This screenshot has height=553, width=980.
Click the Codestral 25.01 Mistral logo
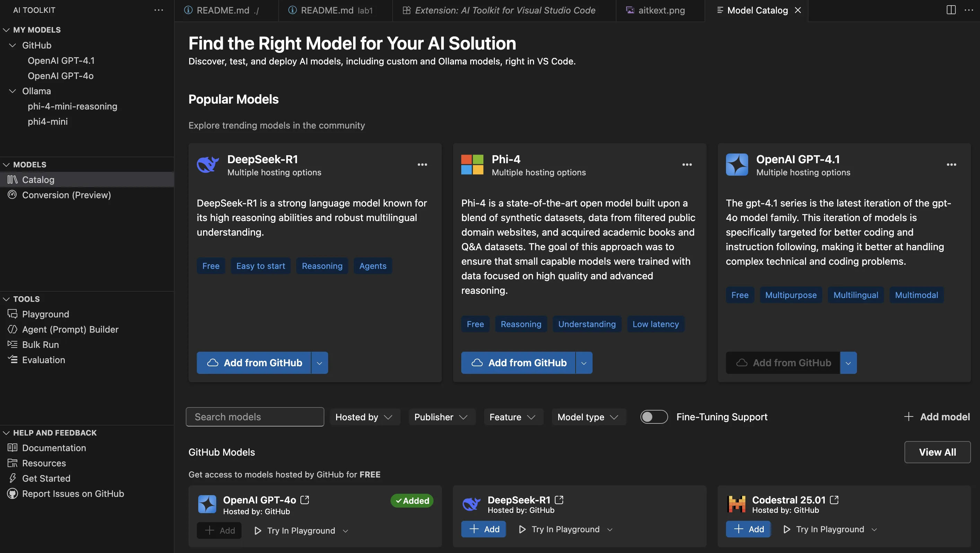coord(736,504)
